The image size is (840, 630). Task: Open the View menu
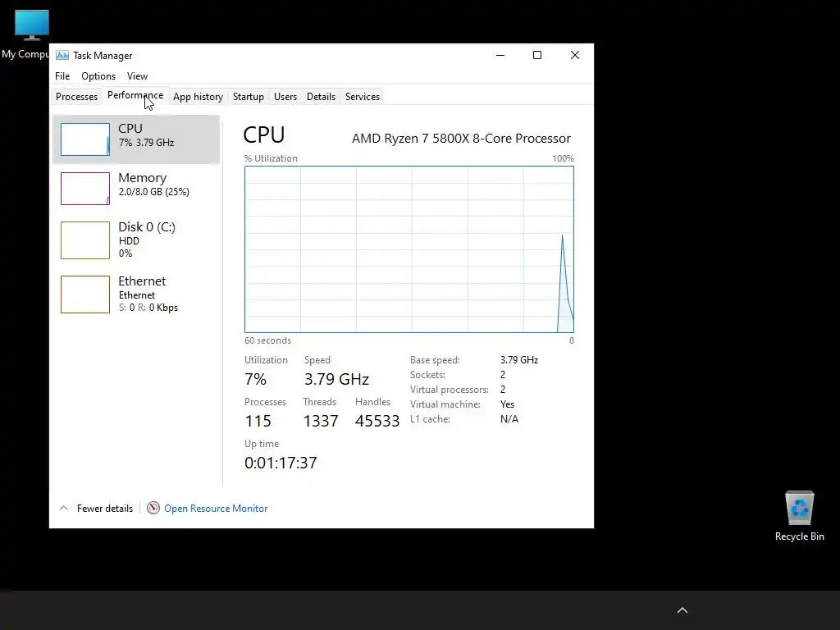[137, 76]
